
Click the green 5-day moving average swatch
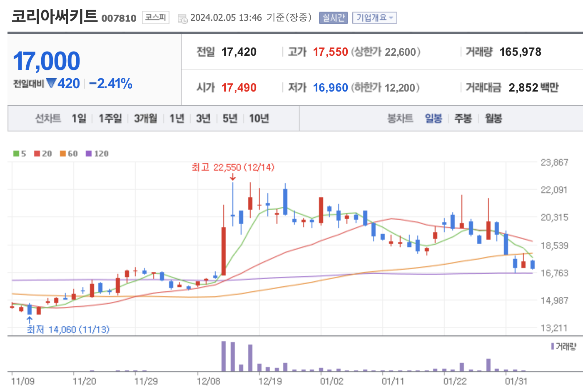pyautogui.click(x=16, y=154)
